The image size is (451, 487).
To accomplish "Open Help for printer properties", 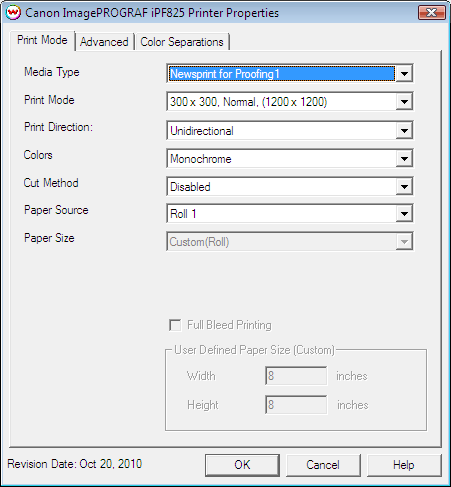I will tap(404, 465).
